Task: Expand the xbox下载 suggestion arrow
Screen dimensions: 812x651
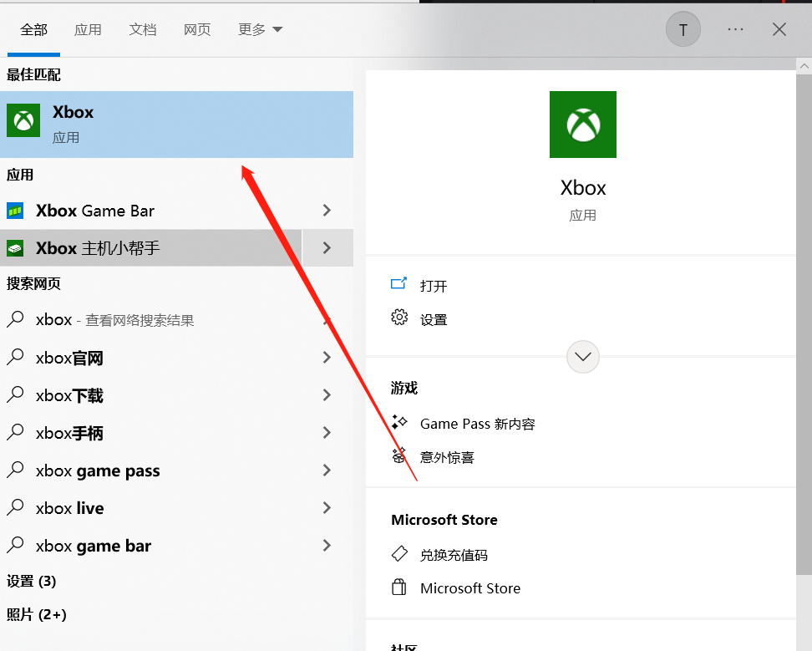Action: pyautogui.click(x=327, y=395)
